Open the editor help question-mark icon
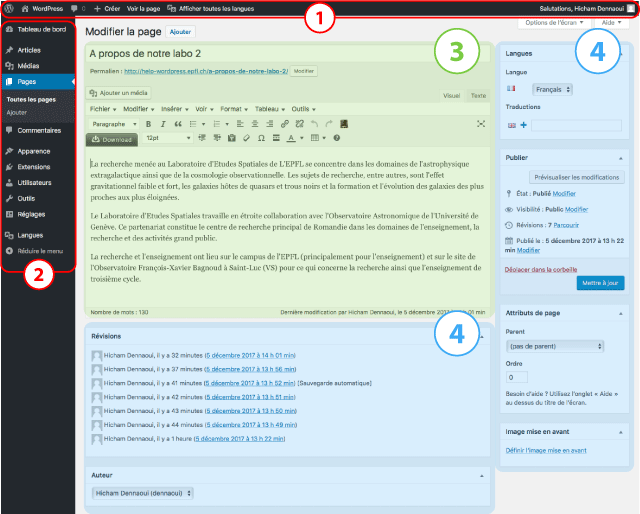640x514 pixels. [337, 138]
